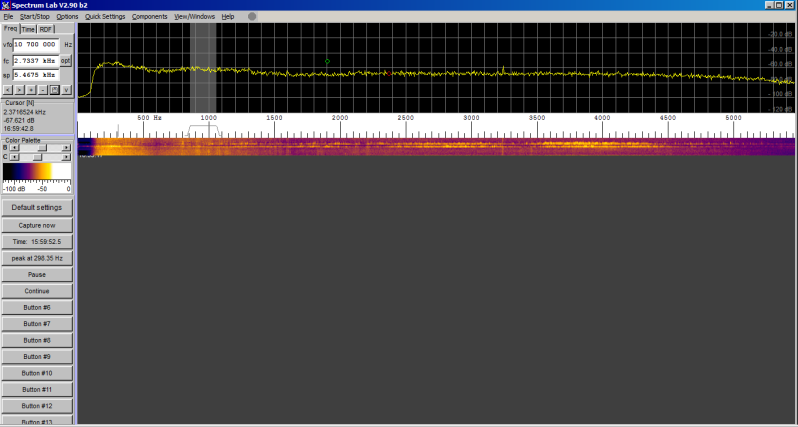This screenshot has height=427, width=798.
Task: Click left arrow of brightness B slider
Action: (x=14, y=148)
